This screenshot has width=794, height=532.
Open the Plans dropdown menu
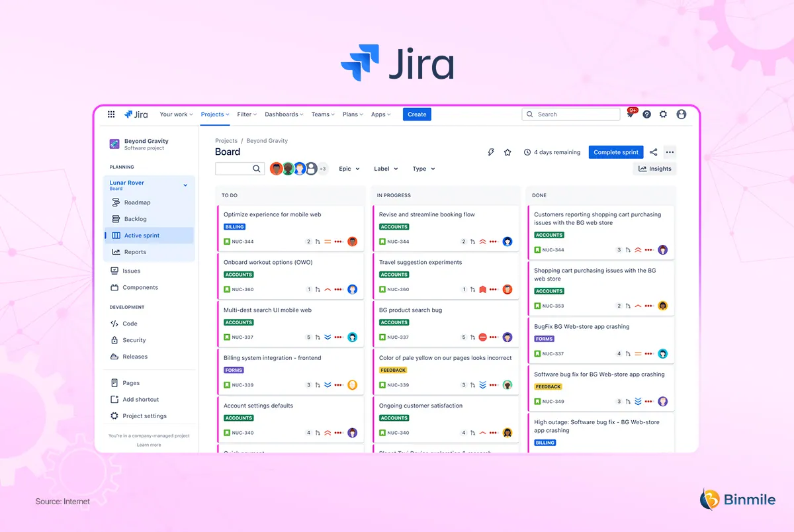353,114
